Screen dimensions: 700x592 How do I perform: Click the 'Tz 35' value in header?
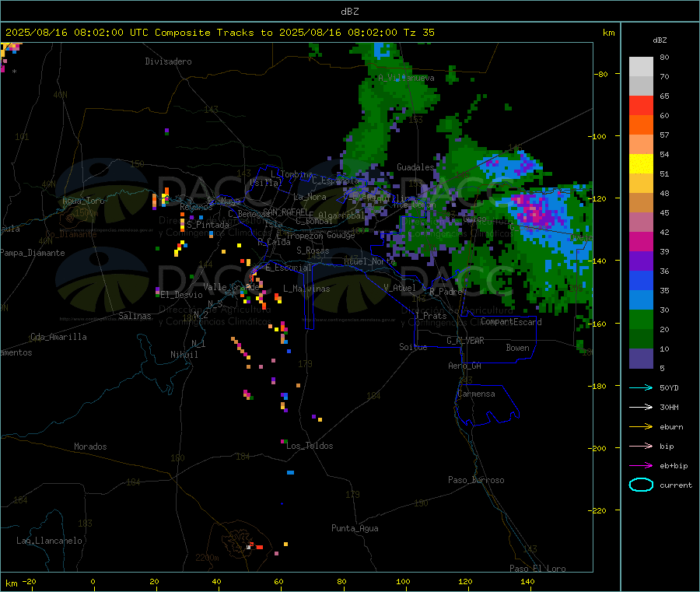418,33
